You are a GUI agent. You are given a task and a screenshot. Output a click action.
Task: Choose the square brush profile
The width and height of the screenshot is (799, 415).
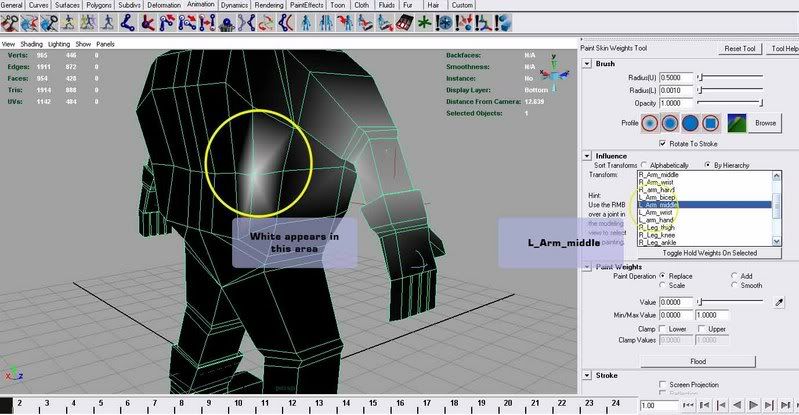click(711, 123)
